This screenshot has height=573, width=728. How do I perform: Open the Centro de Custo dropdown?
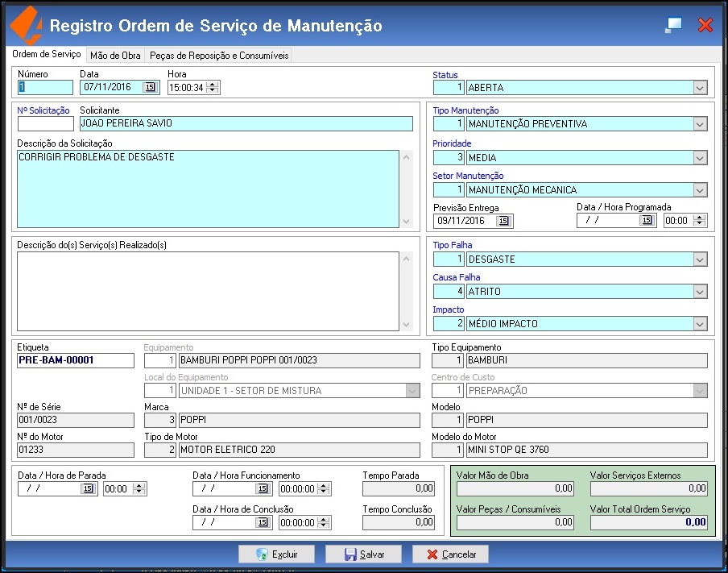(700, 391)
